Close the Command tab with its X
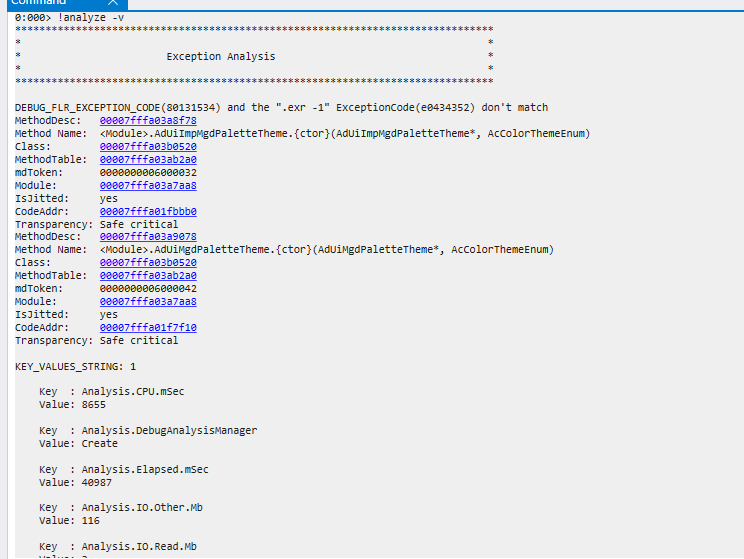 pyautogui.click(x=113, y=2)
